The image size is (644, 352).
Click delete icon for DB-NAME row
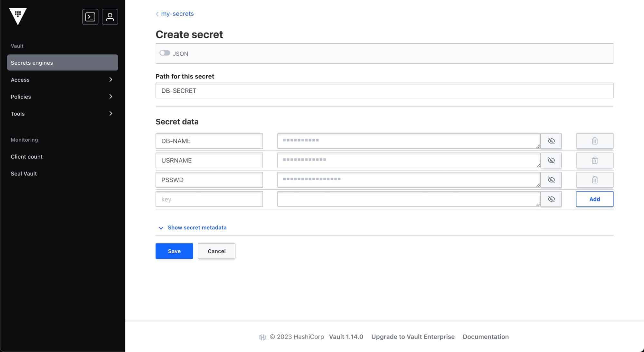(594, 141)
